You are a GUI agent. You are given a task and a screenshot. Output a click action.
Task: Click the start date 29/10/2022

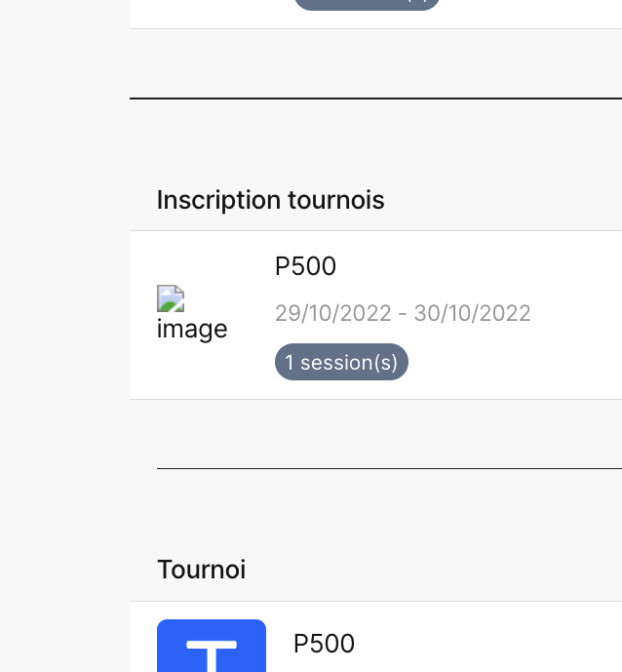pyautogui.click(x=330, y=313)
